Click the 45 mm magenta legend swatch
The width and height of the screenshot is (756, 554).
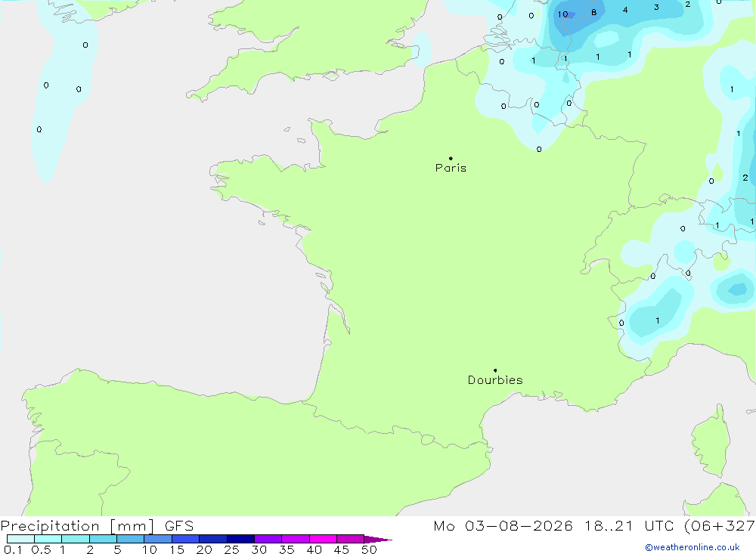(350, 539)
